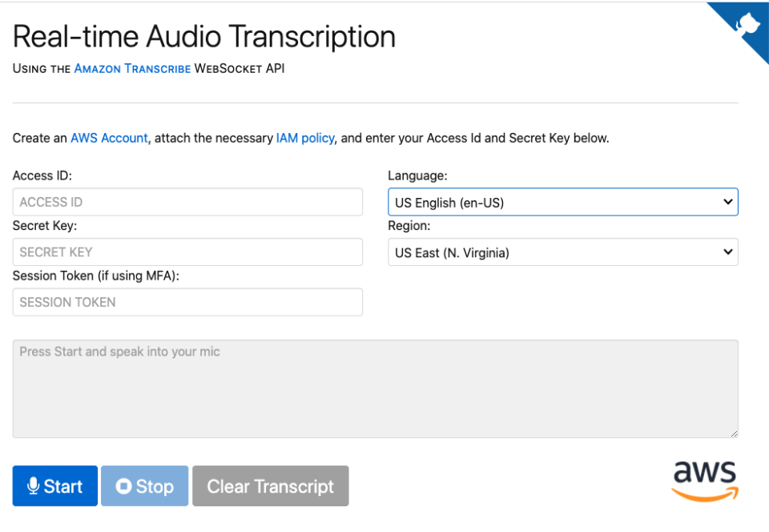Click the Secret Key input field
This screenshot has height=532, width=769.
[x=187, y=252]
